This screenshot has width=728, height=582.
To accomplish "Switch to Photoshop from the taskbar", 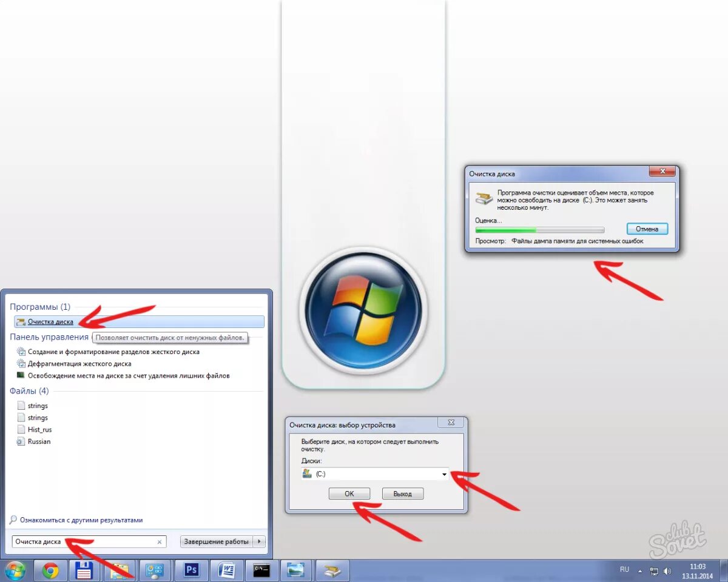I will click(x=191, y=570).
